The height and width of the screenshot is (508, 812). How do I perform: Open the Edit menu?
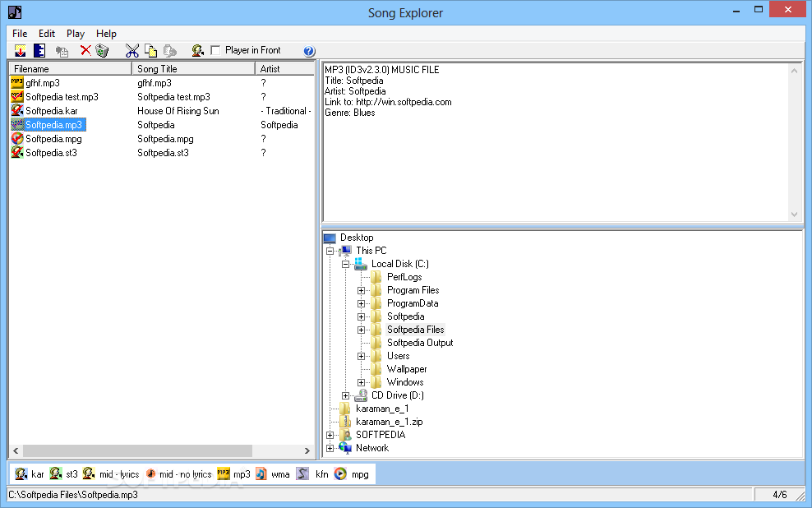pyautogui.click(x=47, y=34)
